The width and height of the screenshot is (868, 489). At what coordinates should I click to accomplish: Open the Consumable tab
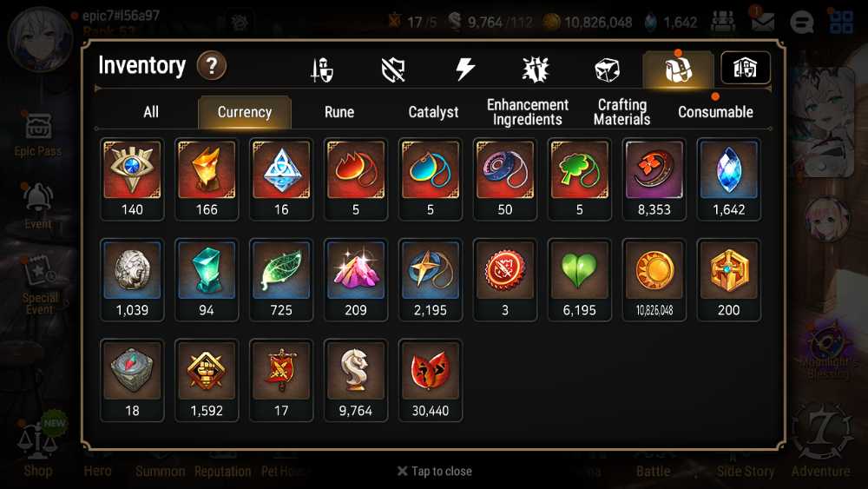point(715,112)
